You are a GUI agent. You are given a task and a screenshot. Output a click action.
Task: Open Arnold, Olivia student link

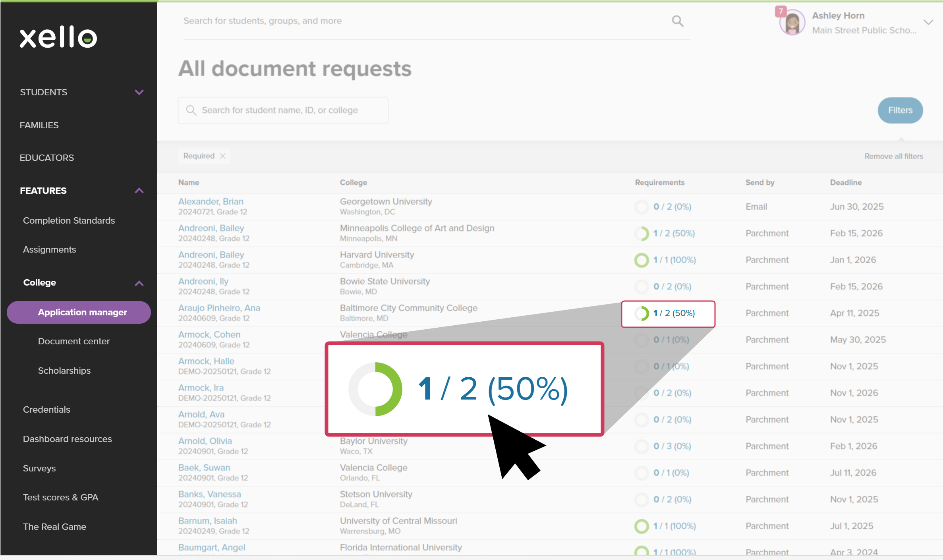coord(205,441)
